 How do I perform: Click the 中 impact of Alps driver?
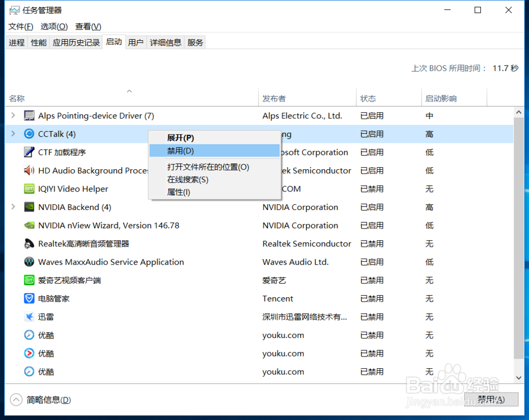(429, 116)
